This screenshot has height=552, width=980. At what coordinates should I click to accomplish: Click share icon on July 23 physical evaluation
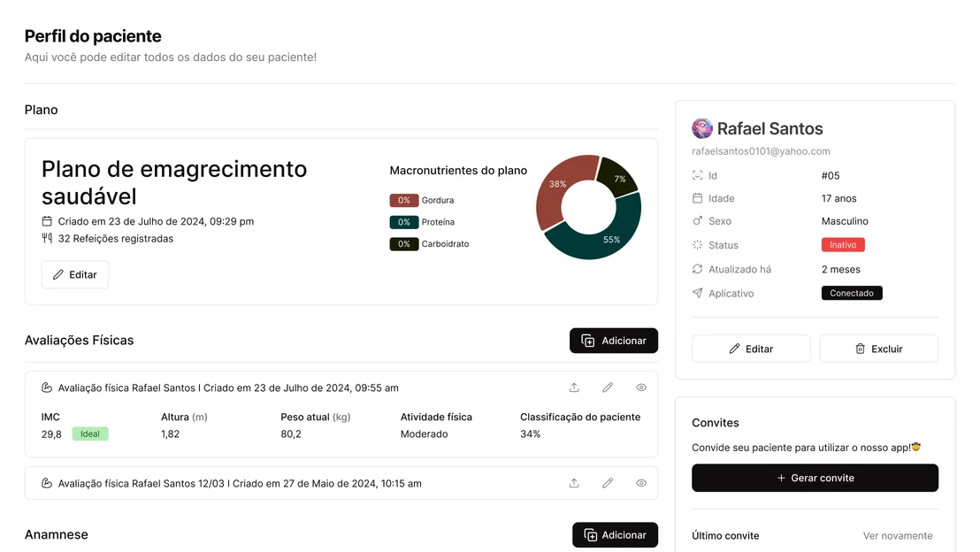pos(574,387)
